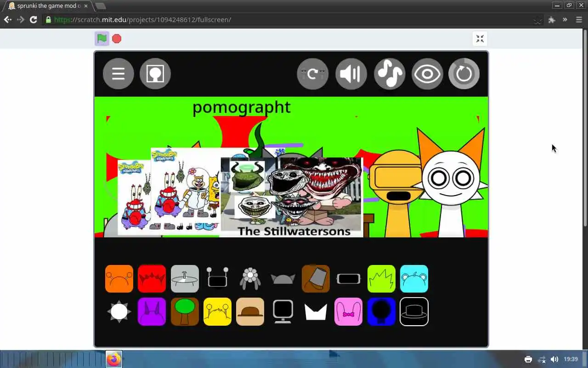Image resolution: width=588 pixels, height=368 pixels.
Task: Select the pink bow-tie character icon
Action: point(349,311)
